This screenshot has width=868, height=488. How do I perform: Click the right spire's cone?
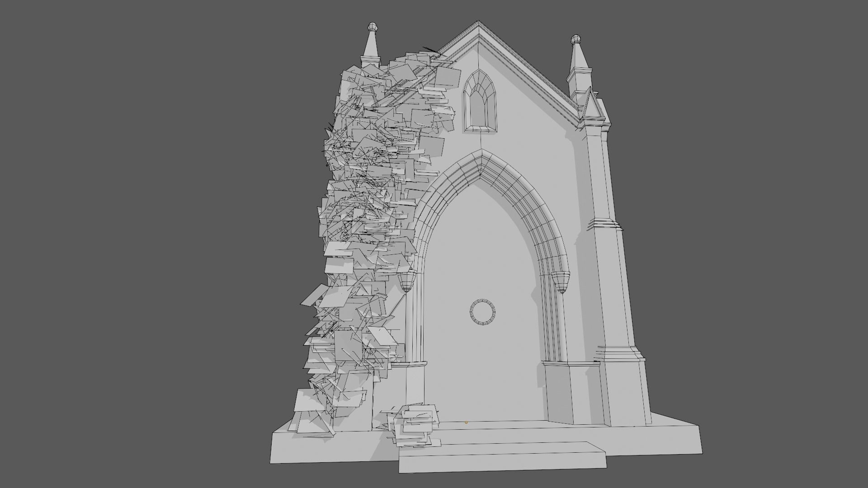coord(577,56)
